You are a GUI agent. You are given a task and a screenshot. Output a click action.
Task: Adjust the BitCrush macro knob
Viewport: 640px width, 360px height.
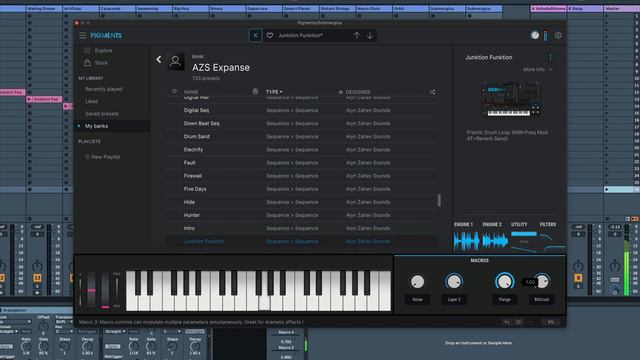[x=542, y=282]
